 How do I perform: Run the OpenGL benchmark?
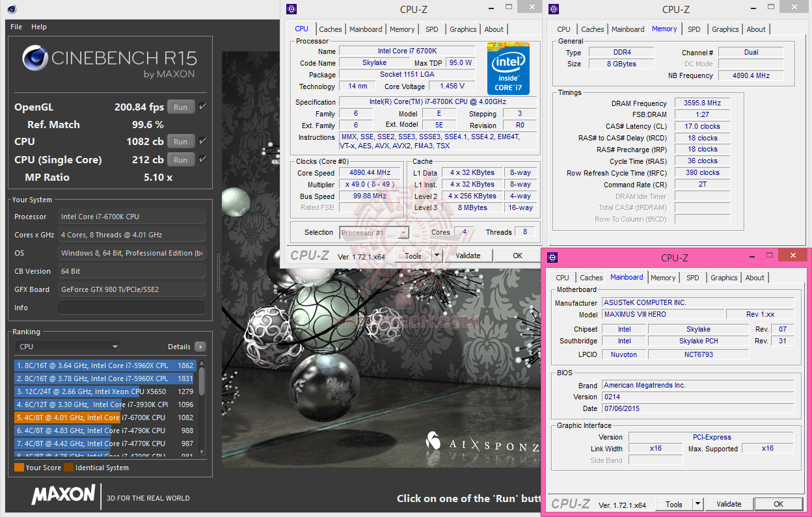[181, 107]
